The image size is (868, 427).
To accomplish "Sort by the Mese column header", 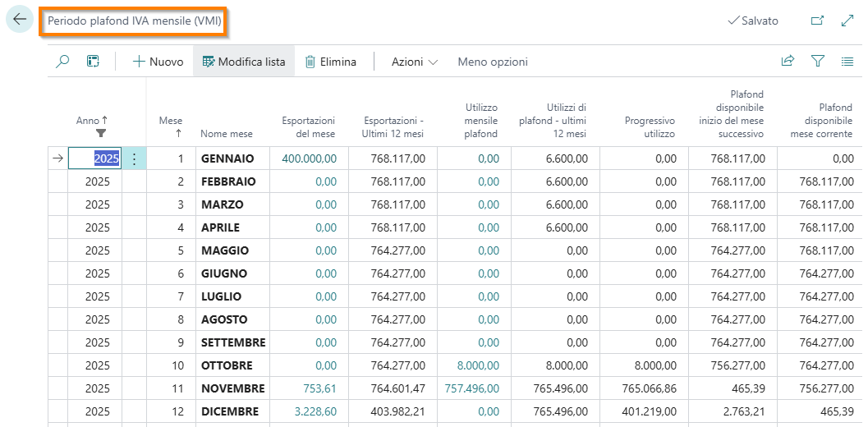I will 171,126.
